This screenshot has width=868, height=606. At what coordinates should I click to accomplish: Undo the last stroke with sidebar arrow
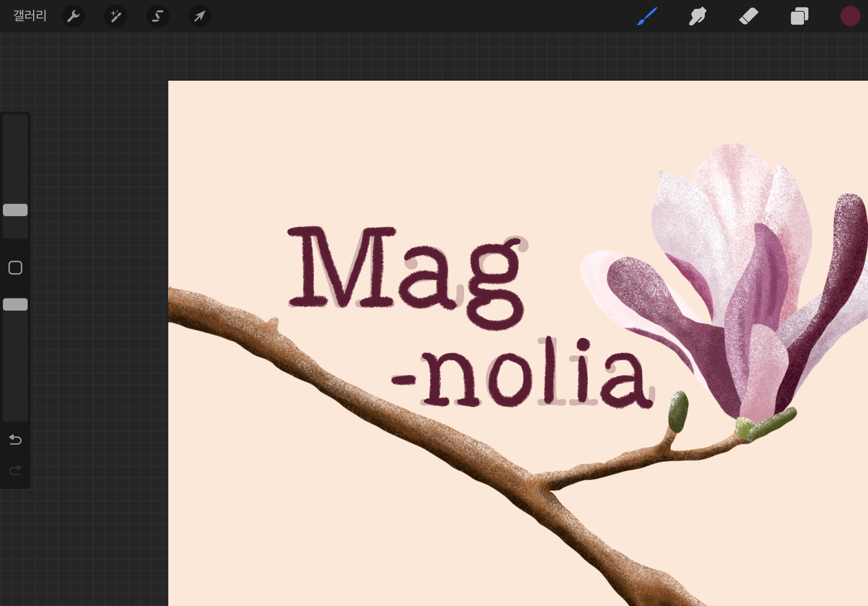click(15, 440)
